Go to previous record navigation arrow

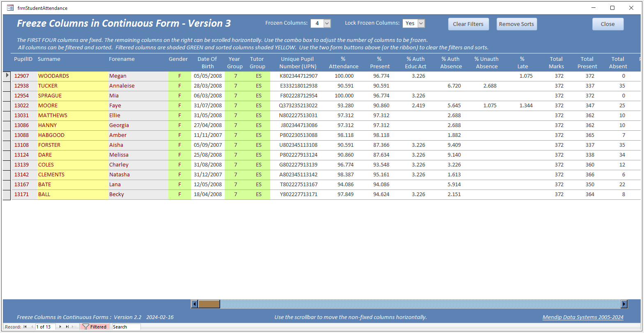[x=32, y=327]
